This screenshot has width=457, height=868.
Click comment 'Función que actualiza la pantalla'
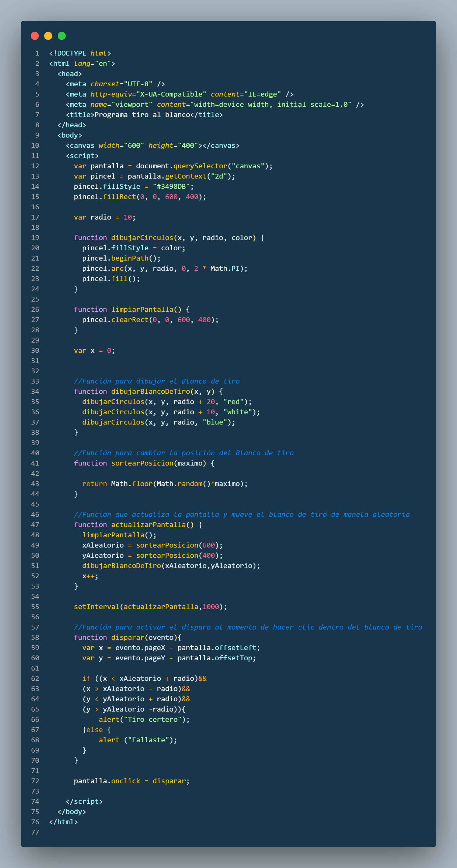click(242, 514)
